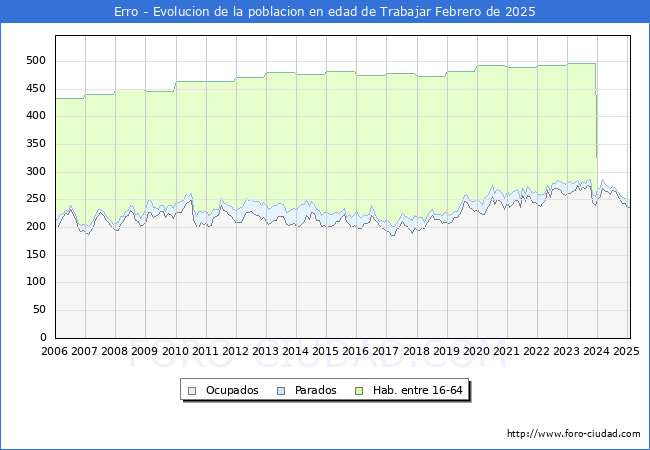Click the 2022 x-axis year label

536,351
